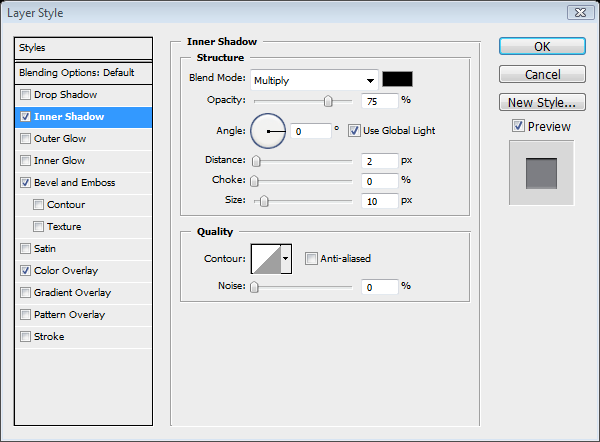Click the Size value input field
Image resolution: width=600 pixels, height=442 pixels.
pos(379,200)
